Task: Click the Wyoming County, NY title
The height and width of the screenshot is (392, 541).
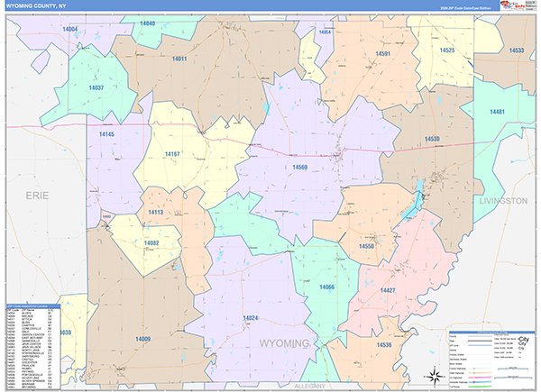Action: coord(36,6)
